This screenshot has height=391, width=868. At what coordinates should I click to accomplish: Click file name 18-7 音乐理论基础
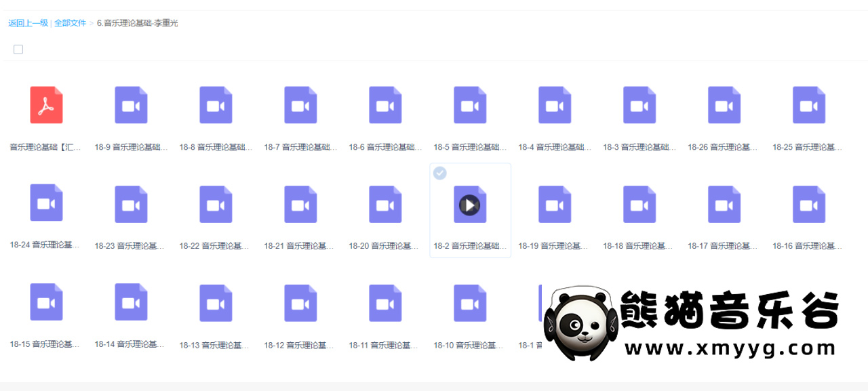[300, 147]
